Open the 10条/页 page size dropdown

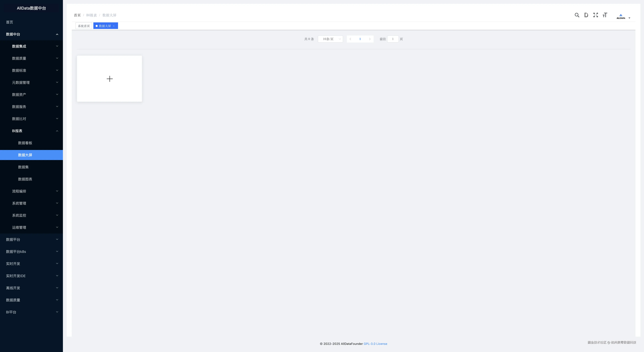[330, 39]
